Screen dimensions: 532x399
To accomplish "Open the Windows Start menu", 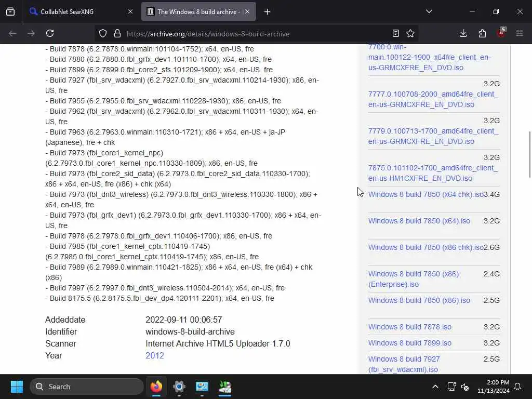I will pyautogui.click(x=17, y=387).
